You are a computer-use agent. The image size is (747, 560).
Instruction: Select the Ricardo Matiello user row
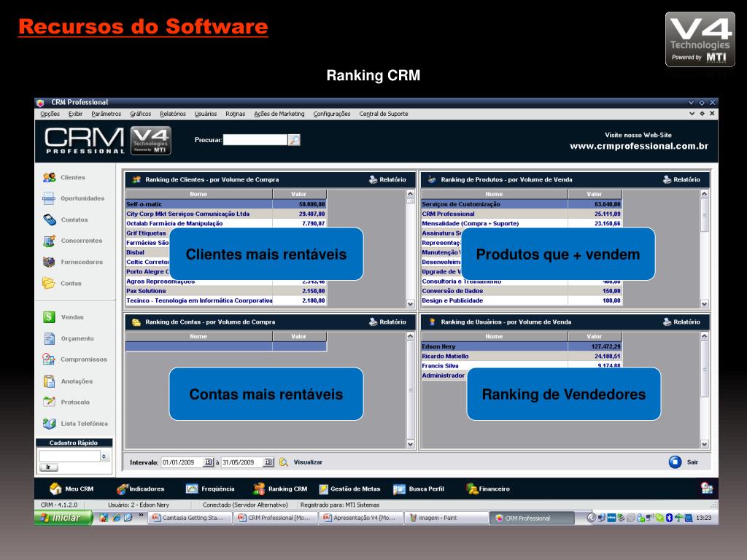521,356
